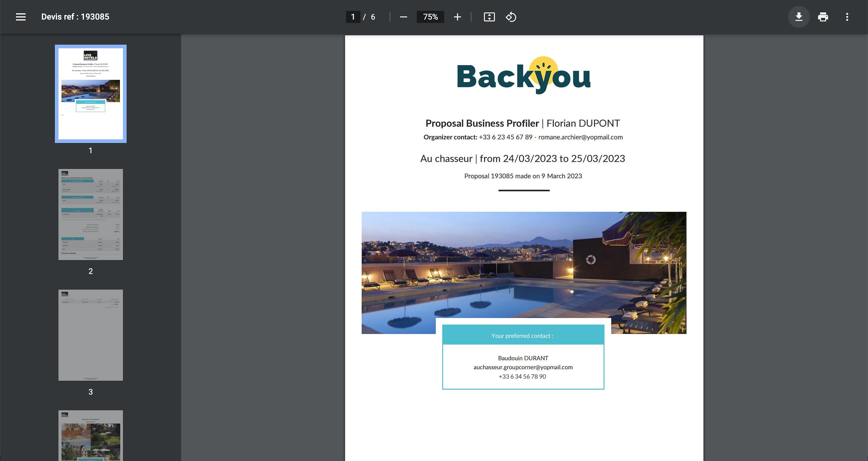Click the title Devis ref : 193085
868x461 pixels.
point(75,16)
